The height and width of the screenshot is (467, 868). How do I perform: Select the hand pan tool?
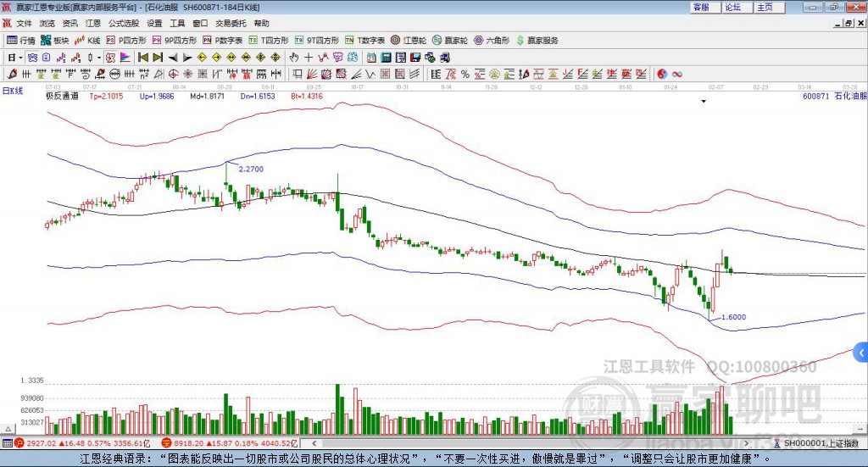tap(294, 57)
